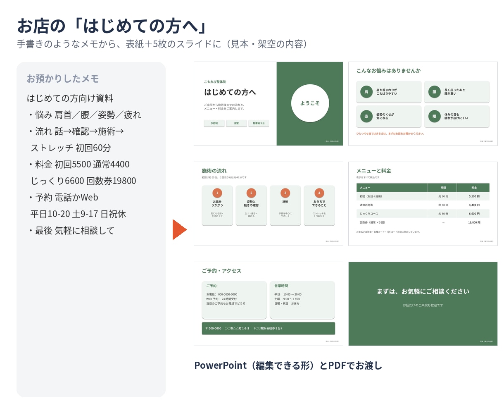Screen dimensions: 504x420
Task: Click the memo line ストレッチ 初回60分
Action: pos(71,148)
